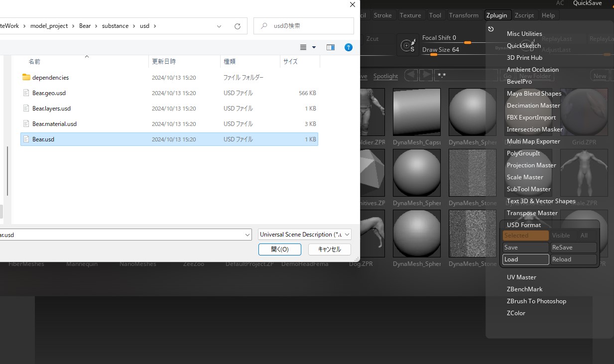
Task: Open UV Master in Zplugin list
Action: [x=521, y=277]
